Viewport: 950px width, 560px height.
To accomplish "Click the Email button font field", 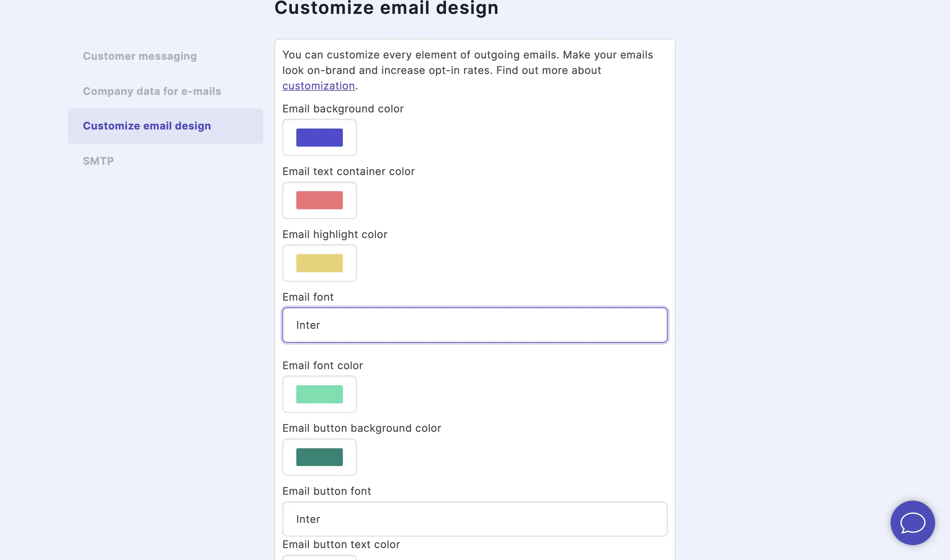I will (475, 519).
